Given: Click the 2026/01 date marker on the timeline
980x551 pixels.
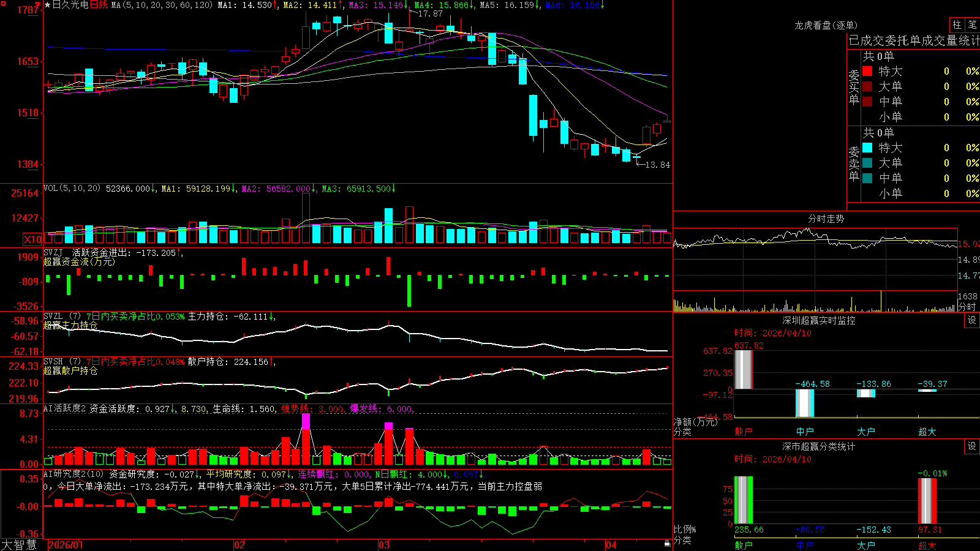Looking at the screenshot, I should (x=66, y=545).
